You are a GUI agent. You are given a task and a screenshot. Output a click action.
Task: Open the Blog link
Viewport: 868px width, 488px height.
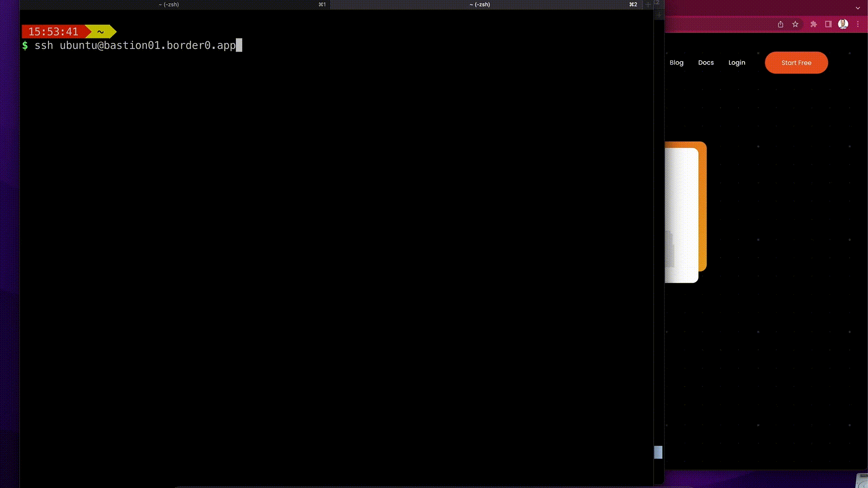click(676, 63)
